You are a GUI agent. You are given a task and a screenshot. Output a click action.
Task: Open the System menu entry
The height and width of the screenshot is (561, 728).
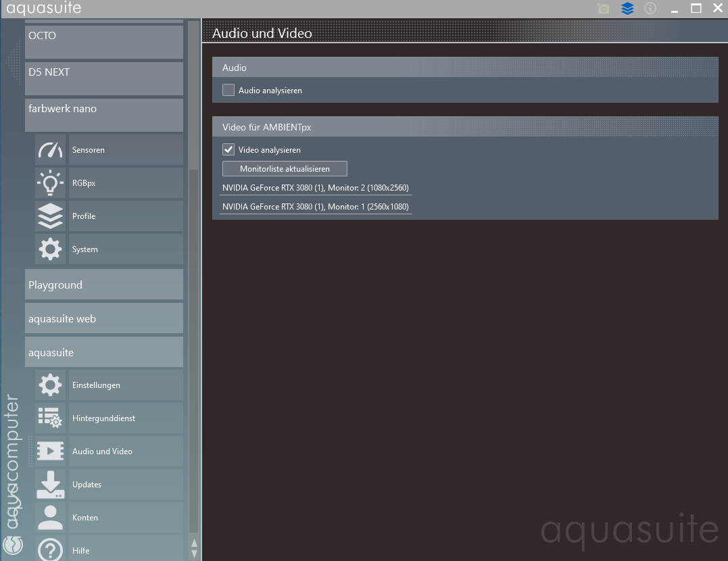pyautogui.click(x=126, y=249)
